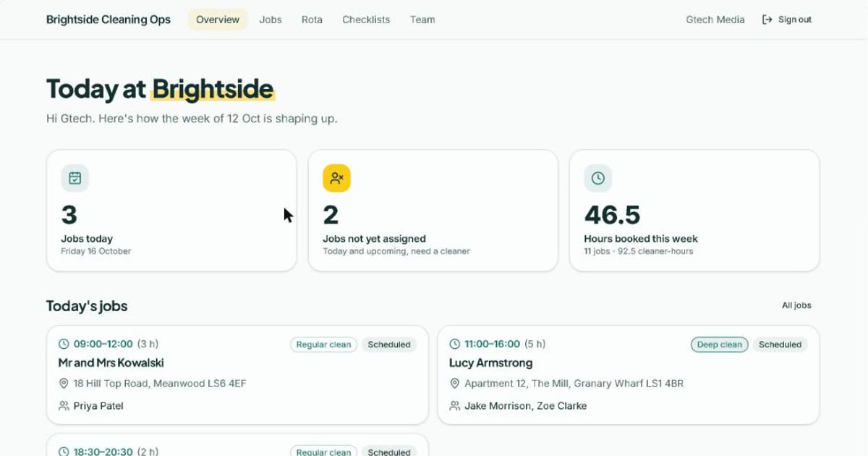Image resolution: width=868 pixels, height=456 pixels.
Task: Click the Today's jobs heading
Action: (x=87, y=306)
